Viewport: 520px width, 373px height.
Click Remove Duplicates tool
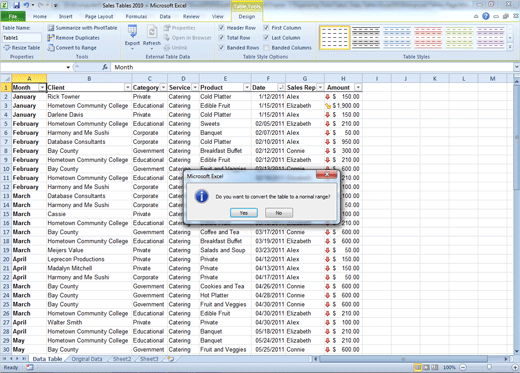tap(73, 38)
